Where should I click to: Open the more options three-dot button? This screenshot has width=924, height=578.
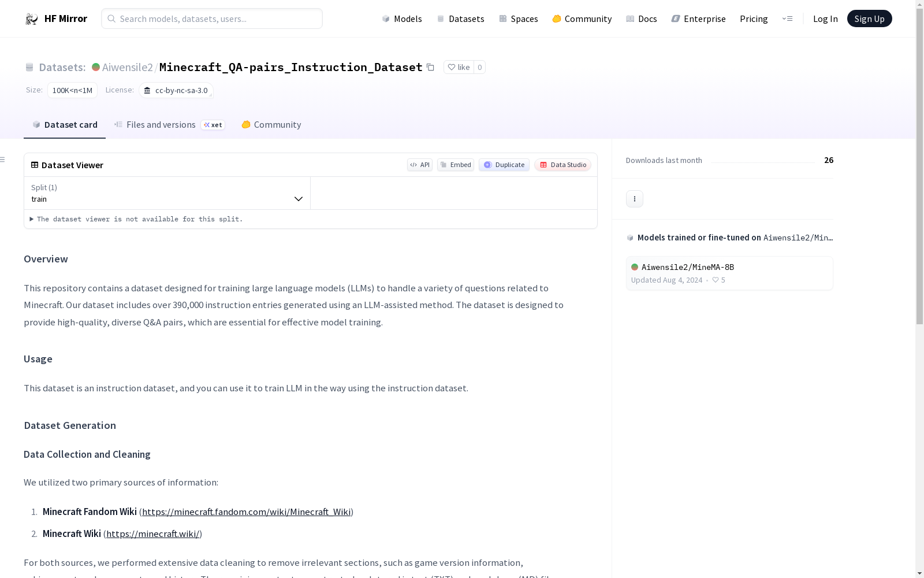click(x=635, y=199)
